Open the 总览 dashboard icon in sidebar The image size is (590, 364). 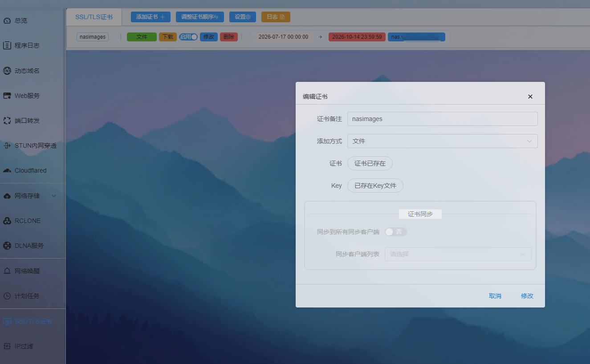(7, 20)
